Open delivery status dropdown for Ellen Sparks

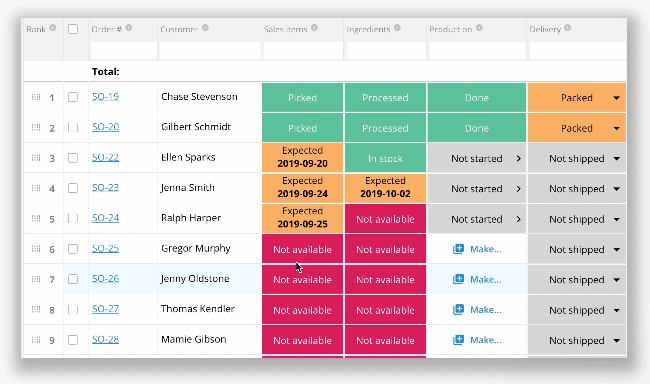click(616, 158)
